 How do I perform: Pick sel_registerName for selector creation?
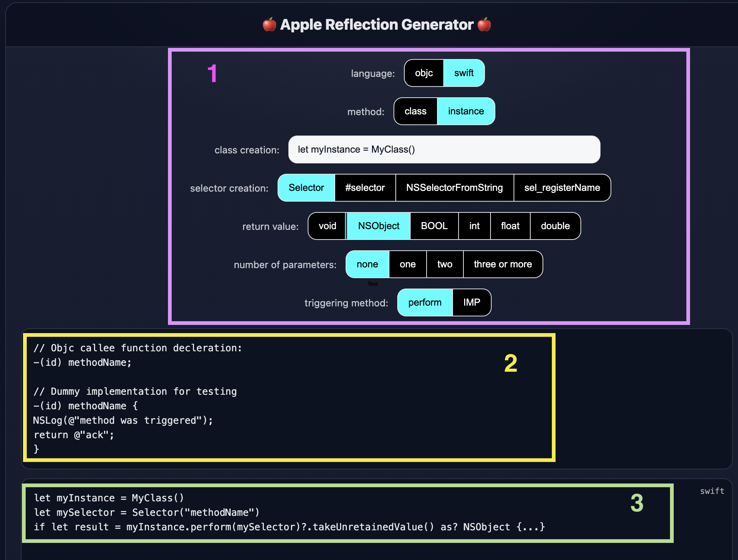tap(562, 188)
